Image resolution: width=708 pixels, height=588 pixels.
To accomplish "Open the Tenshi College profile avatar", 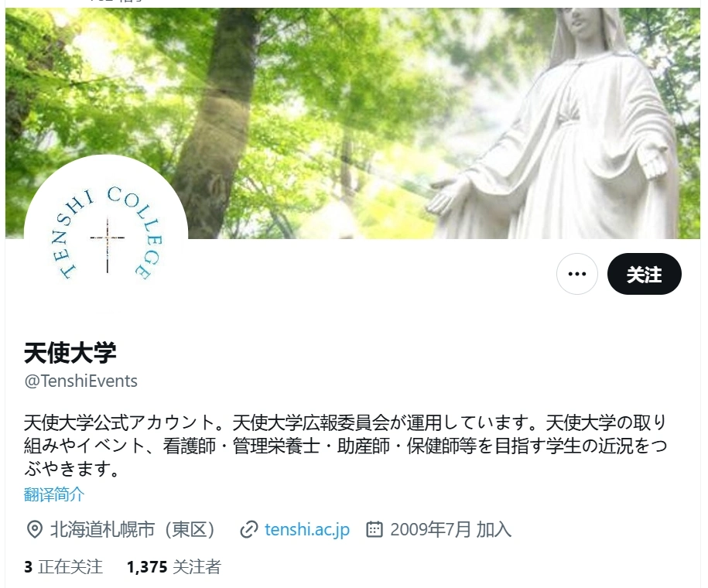I will pyautogui.click(x=106, y=236).
